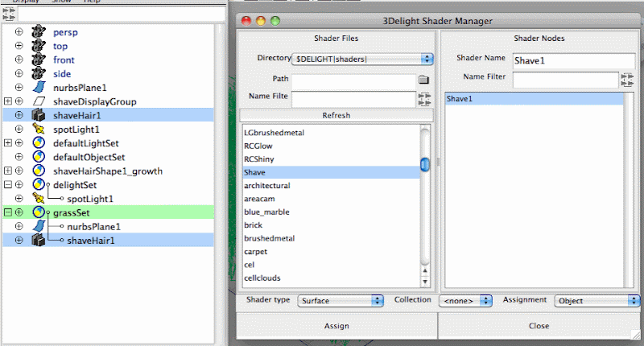Click the shaveDisplayGroup parallelogram icon

point(39,101)
